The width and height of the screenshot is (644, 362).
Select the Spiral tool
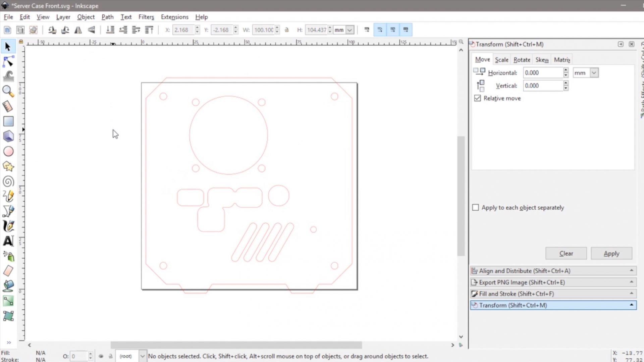click(x=8, y=182)
